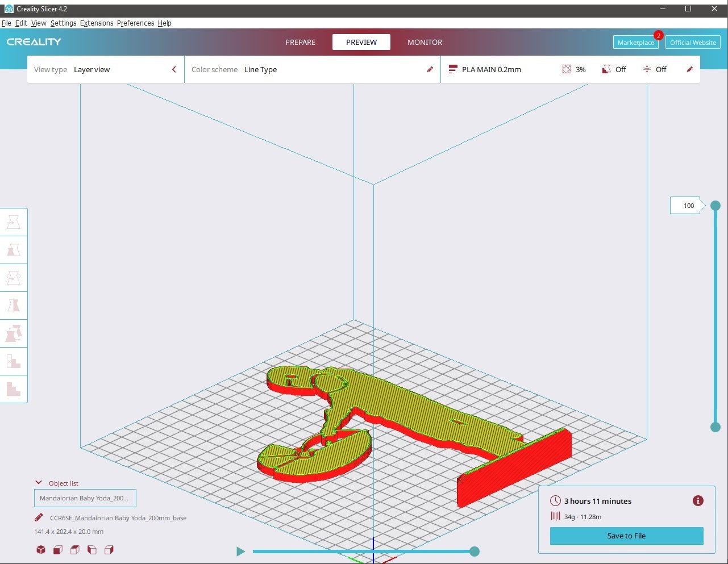Switch camera to right side view cube
The image size is (728, 564).
[109, 550]
